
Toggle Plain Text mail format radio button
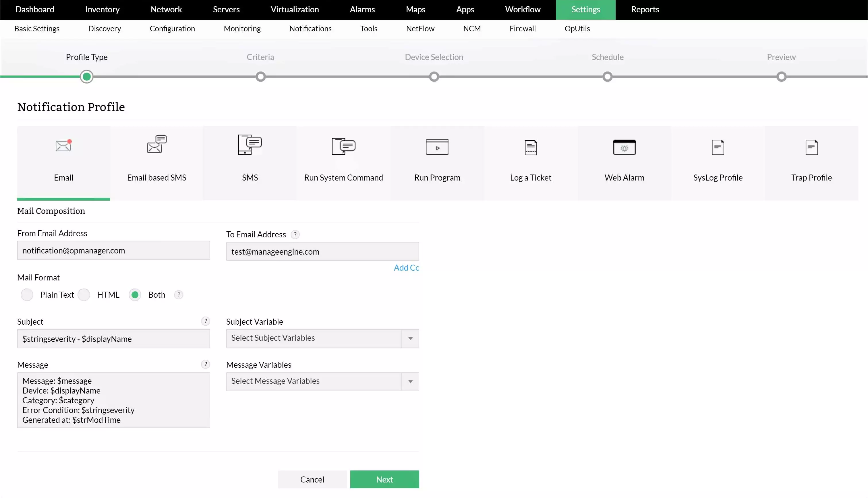pyautogui.click(x=28, y=294)
